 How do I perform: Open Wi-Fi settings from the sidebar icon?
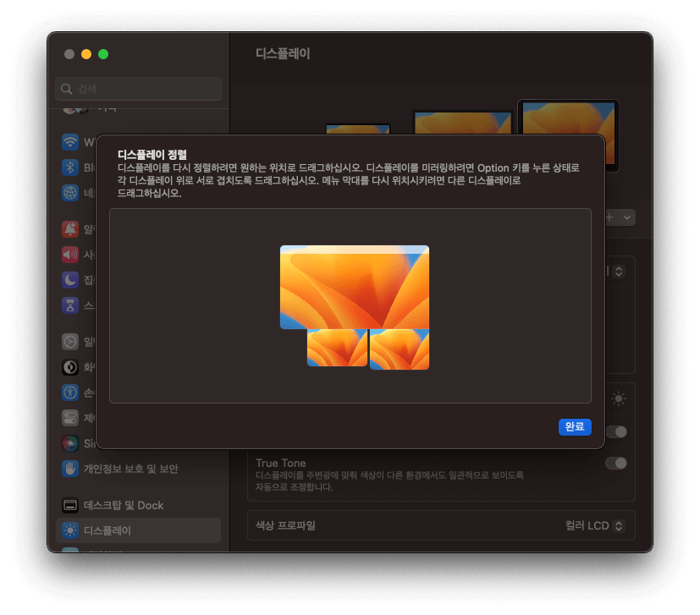pyautogui.click(x=70, y=142)
